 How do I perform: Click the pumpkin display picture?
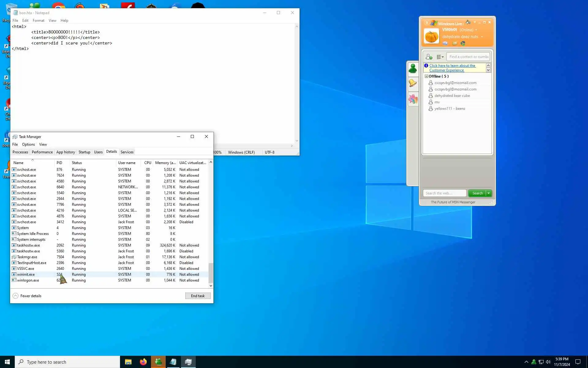(x=432, y=36)
